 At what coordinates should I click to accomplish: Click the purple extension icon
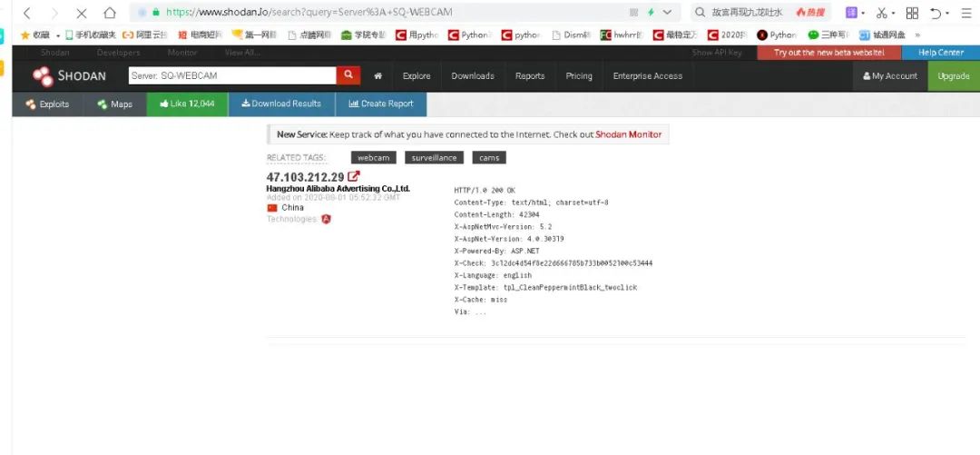point(851,13)
